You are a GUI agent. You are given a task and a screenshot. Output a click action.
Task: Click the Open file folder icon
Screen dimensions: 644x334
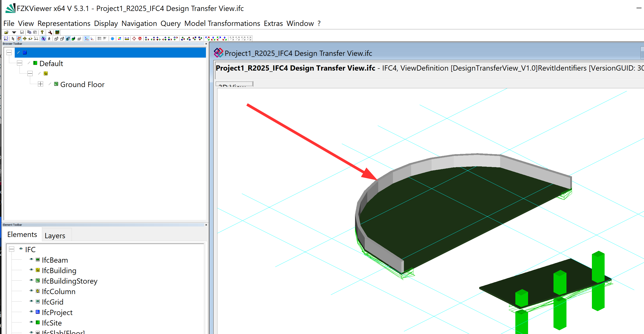point(6,32)
